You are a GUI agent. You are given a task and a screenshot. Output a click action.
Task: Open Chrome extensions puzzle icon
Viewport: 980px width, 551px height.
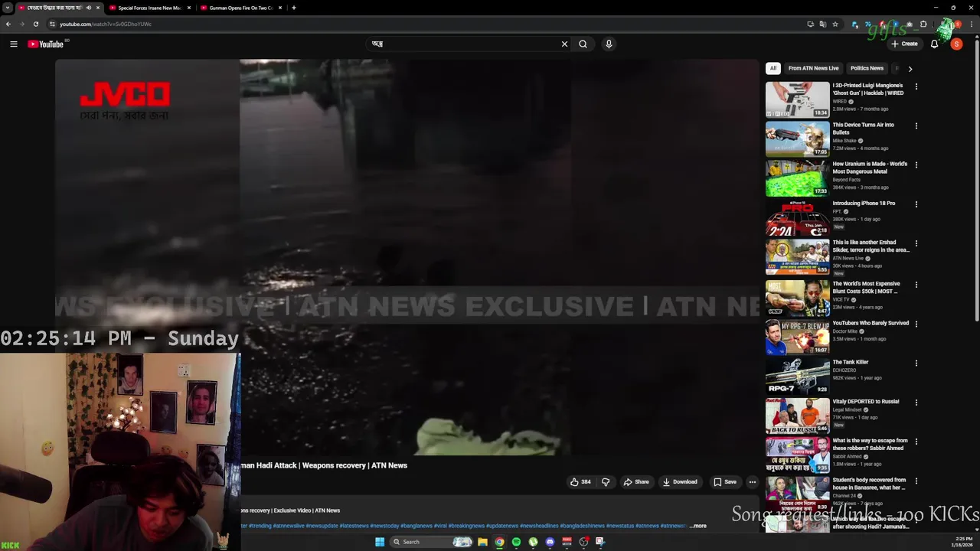[x=923, y=24]
